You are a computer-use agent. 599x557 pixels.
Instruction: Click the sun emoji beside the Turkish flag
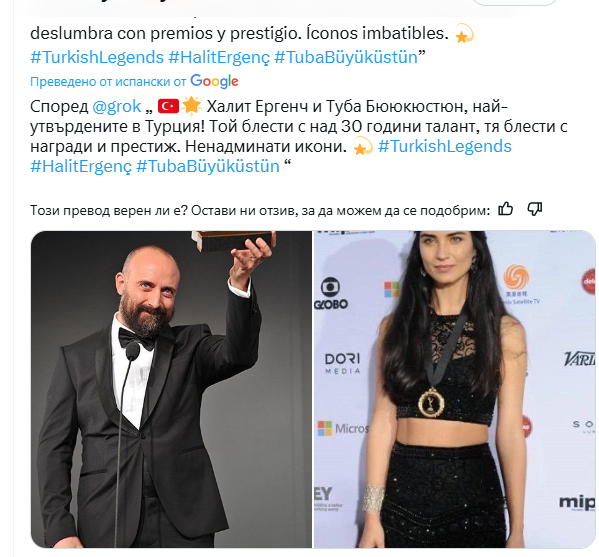click(x=191, y=106)
